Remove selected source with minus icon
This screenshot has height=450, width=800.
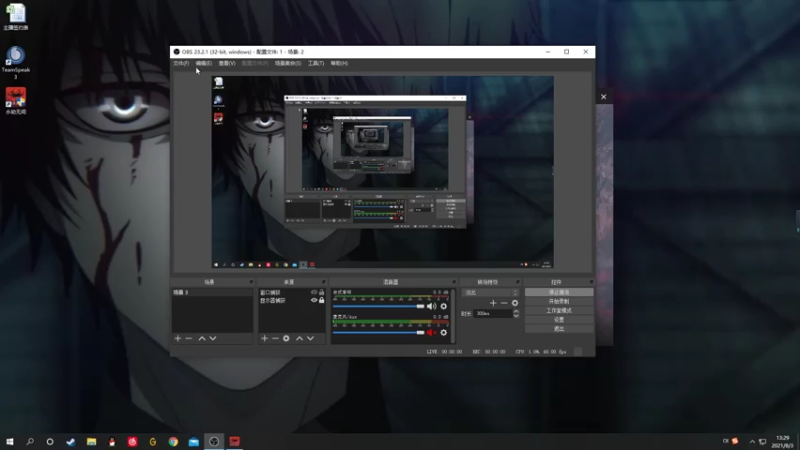tap(275, 338)
